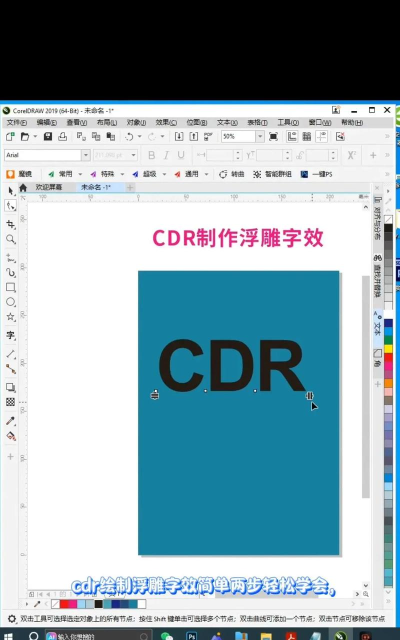
Task: Select the Interactive Fill tool
Action: [11, 436]
